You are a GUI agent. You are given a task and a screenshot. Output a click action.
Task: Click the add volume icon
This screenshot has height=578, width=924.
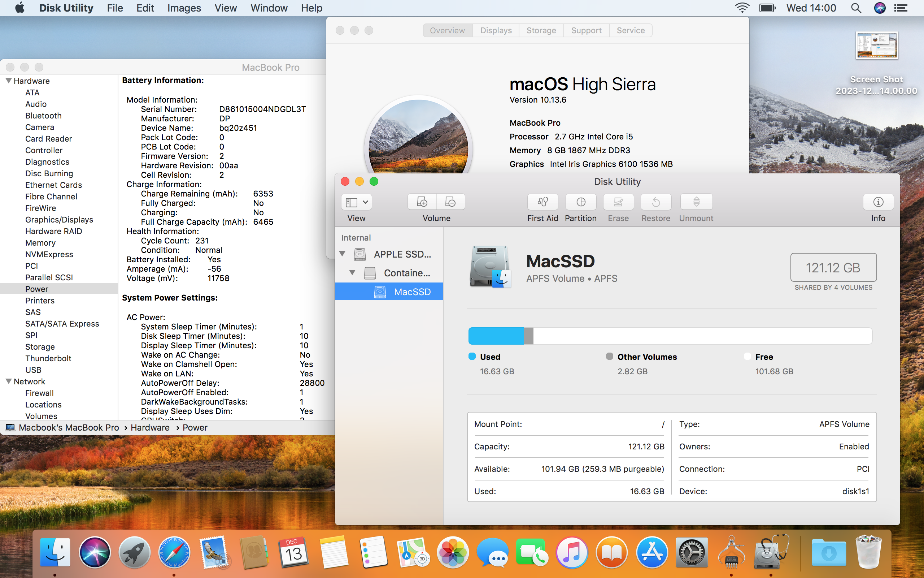click(x=422, y=202)
